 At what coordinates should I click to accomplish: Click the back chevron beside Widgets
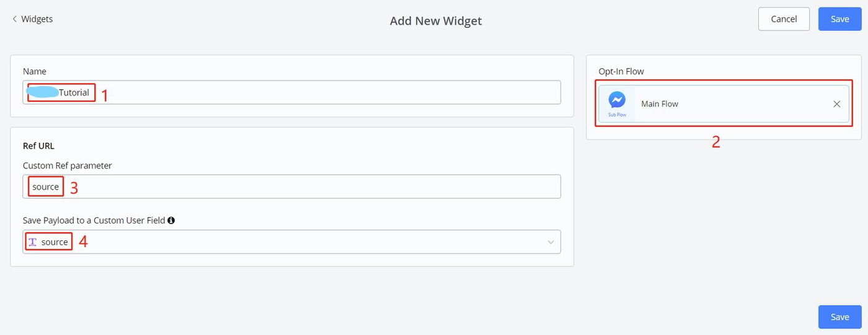14,19
